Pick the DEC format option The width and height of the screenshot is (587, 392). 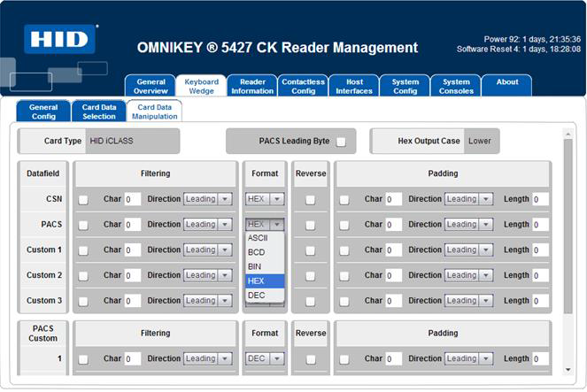(x=256, y=295)
